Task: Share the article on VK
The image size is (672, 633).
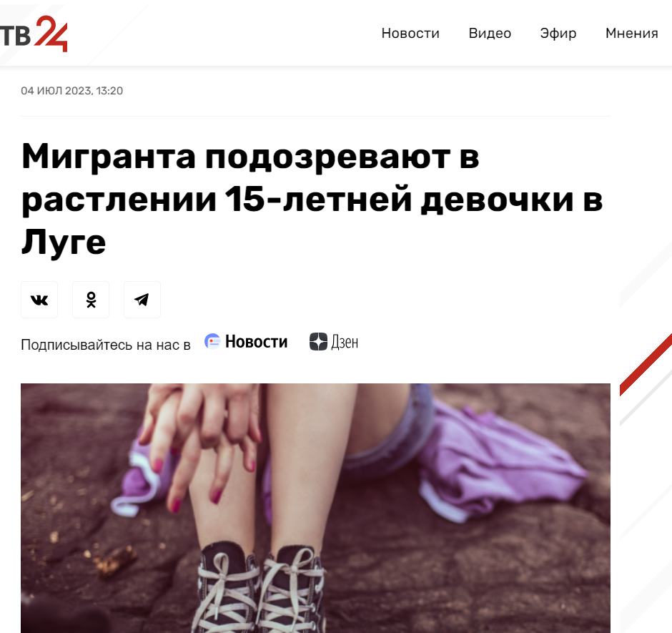Action: (x=39, y=300)
